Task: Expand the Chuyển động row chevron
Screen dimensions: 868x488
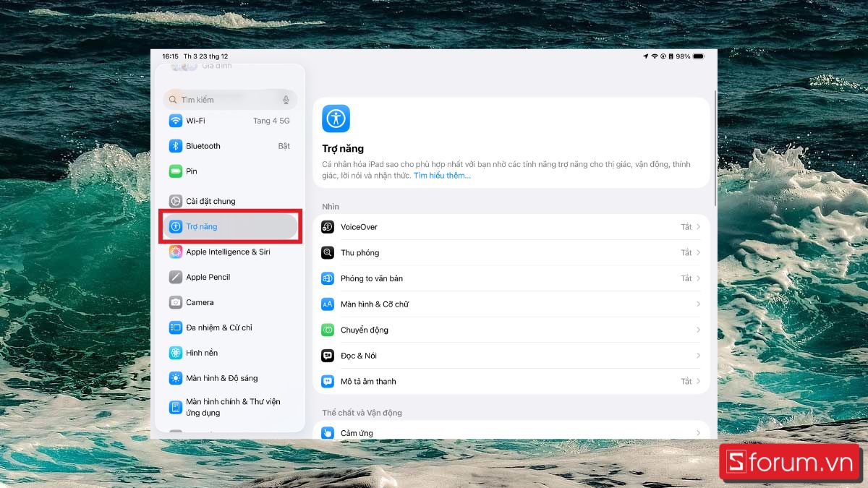Action: coord(699,330)
